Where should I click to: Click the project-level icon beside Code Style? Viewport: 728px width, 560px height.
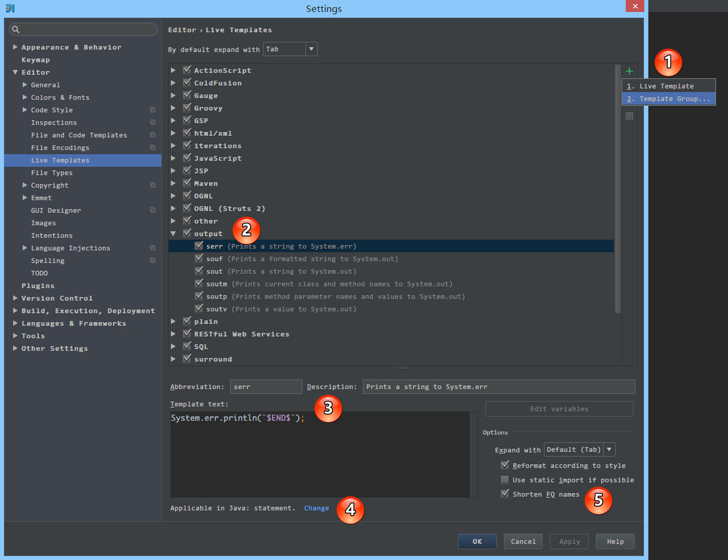pyautogui.click(x=152, y=110)
